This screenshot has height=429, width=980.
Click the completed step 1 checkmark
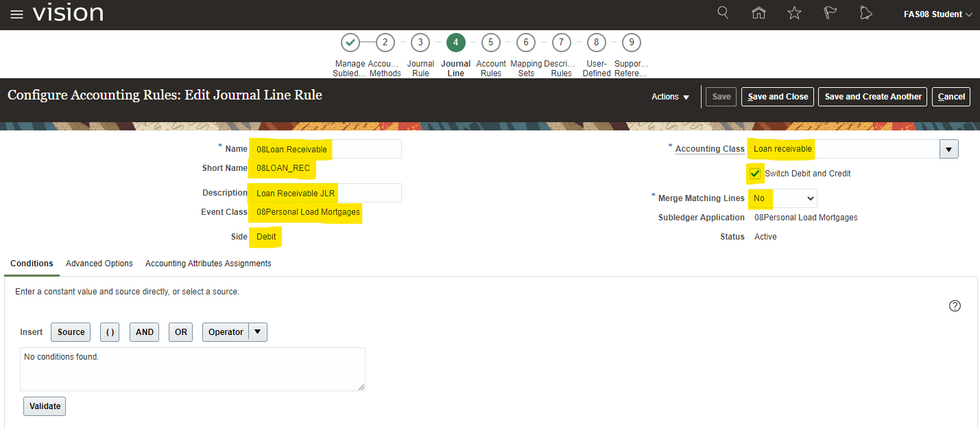350,43
